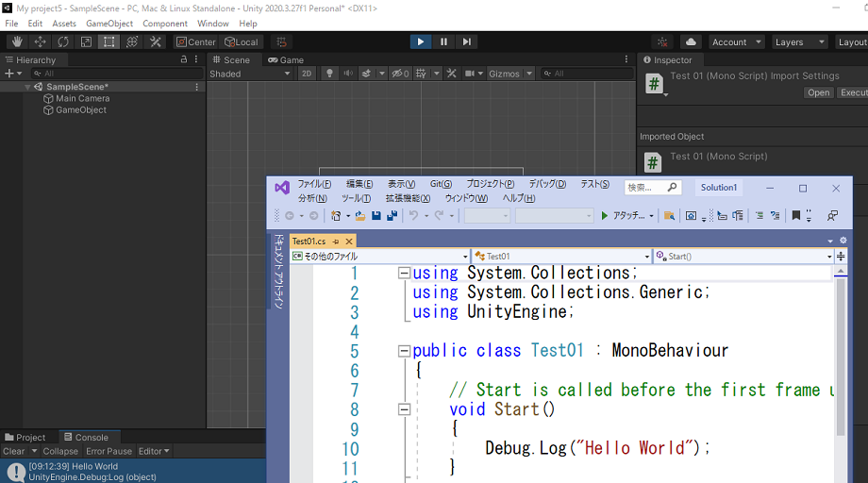Image resolution: width=868 pixels, height=483 pixels.
Task: Open the Layout dropdown
Action: pos(851,42)
